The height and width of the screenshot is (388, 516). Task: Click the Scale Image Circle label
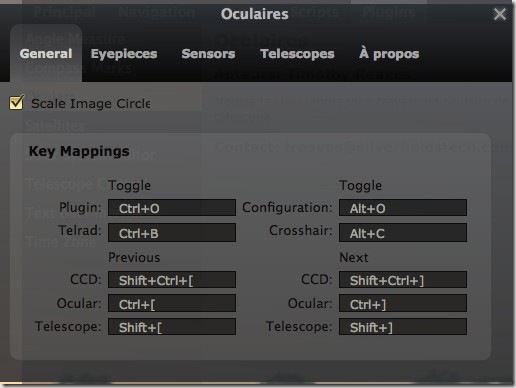click(91, 103)
